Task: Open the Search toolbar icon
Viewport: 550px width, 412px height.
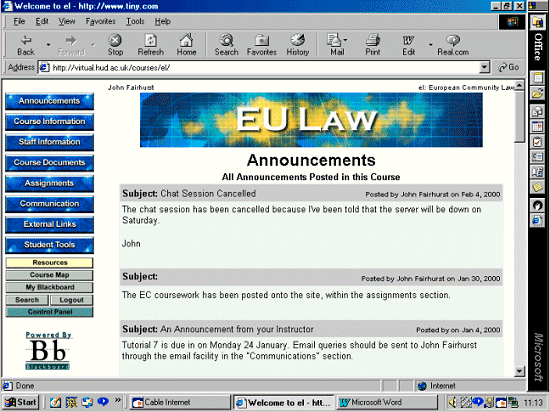Action: (227, 40)
